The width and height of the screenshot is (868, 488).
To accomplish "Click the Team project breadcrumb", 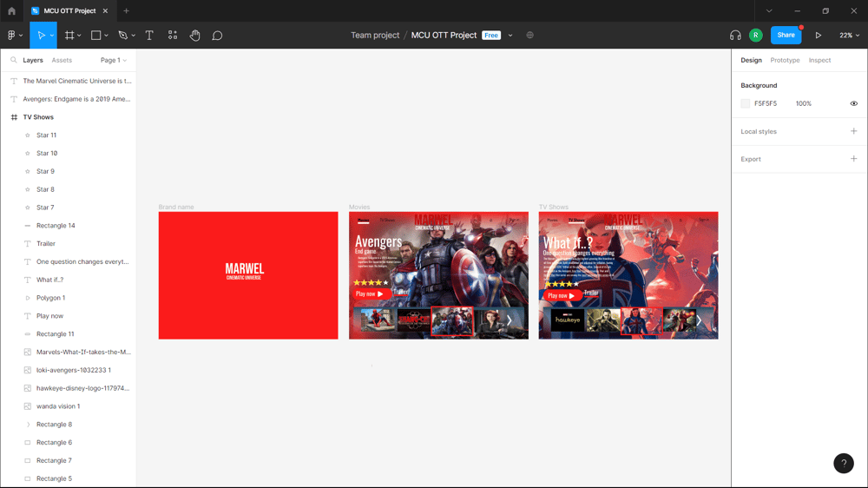I will (x=375, y=35).
